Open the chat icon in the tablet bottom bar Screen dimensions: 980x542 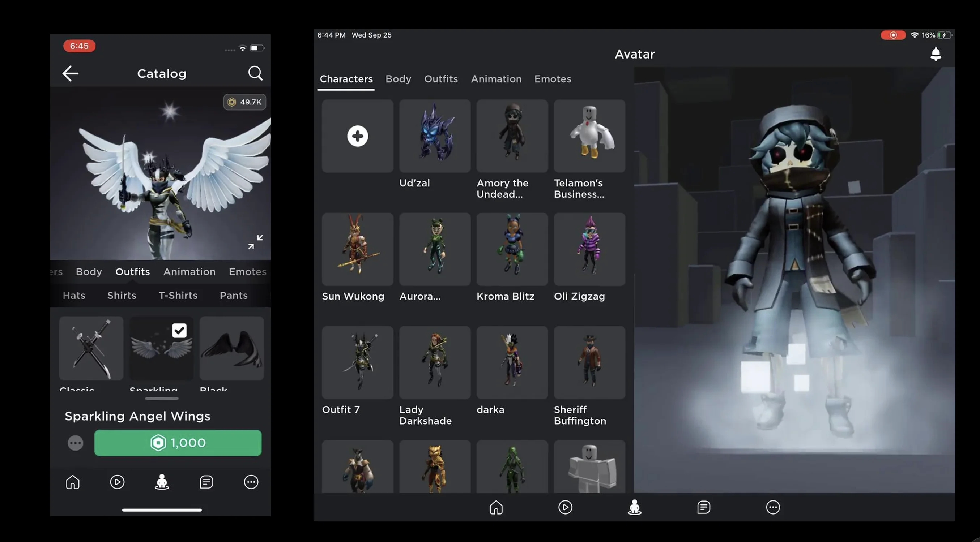[x=703, y=507]
